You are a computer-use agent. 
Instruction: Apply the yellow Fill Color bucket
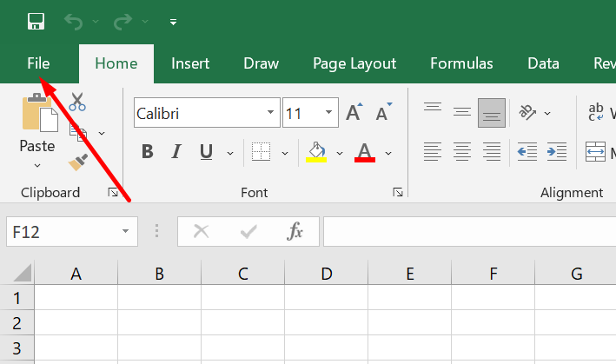(x=316, y=152)
